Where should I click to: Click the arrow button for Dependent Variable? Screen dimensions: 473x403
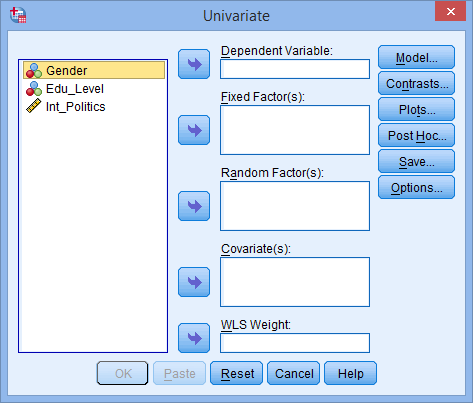pyautogui.click(x=194, y=64)
